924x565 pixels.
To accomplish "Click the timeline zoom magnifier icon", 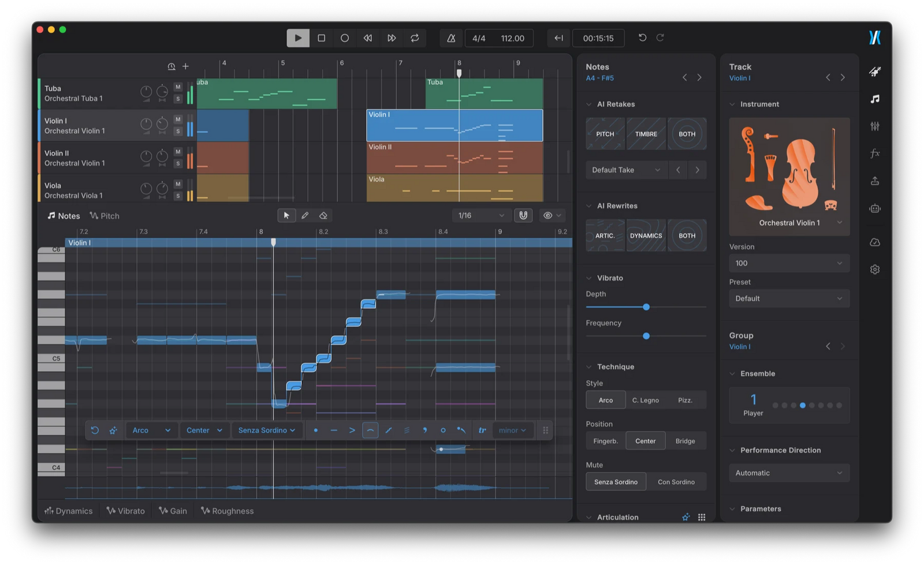I will [172, 66].
